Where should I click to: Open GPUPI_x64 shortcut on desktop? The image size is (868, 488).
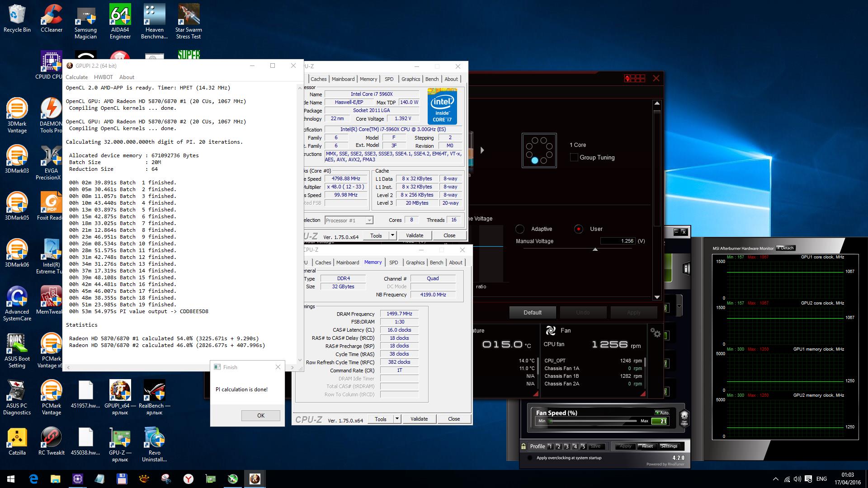point(120,397)
